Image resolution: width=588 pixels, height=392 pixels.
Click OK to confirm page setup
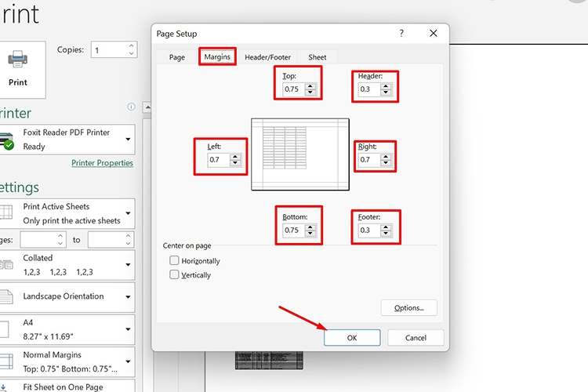point(352,337)
